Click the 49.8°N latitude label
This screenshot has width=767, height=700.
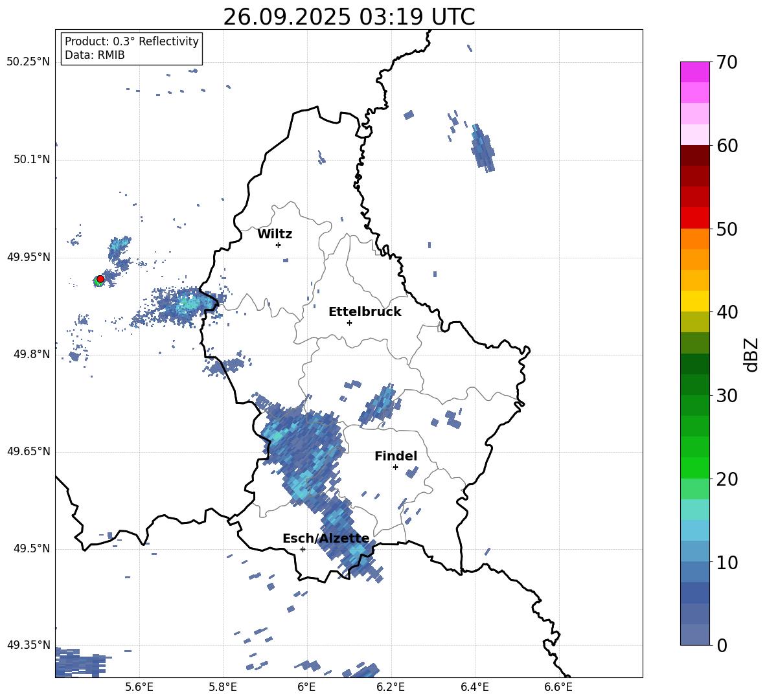(32, 354)
